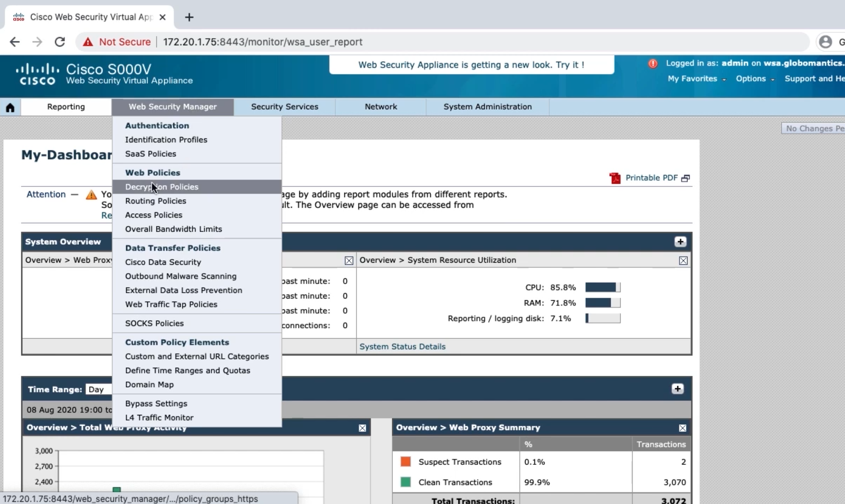Click the new look Try it banner

pos(471,65)
